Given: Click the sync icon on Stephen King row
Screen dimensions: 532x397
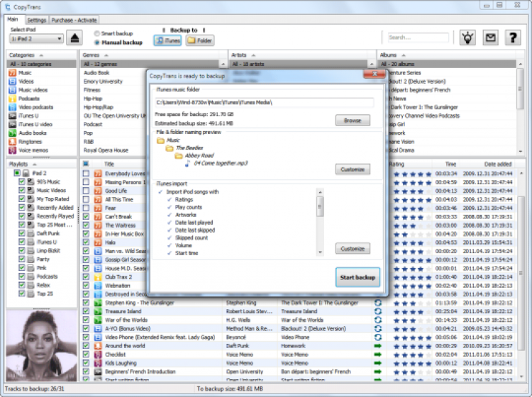Looking at the screenshot, I should point(377,303).
